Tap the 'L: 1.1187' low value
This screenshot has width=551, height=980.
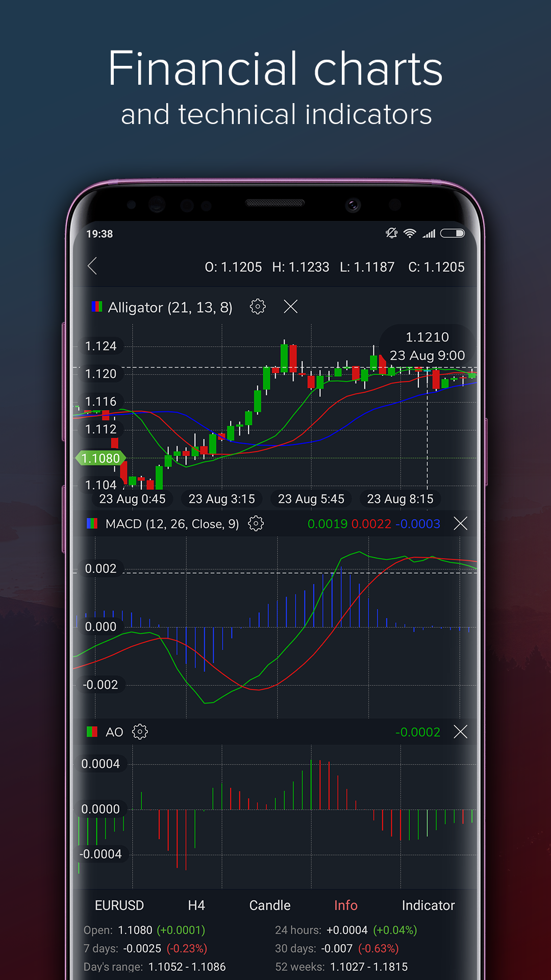[x=367, y=267]
